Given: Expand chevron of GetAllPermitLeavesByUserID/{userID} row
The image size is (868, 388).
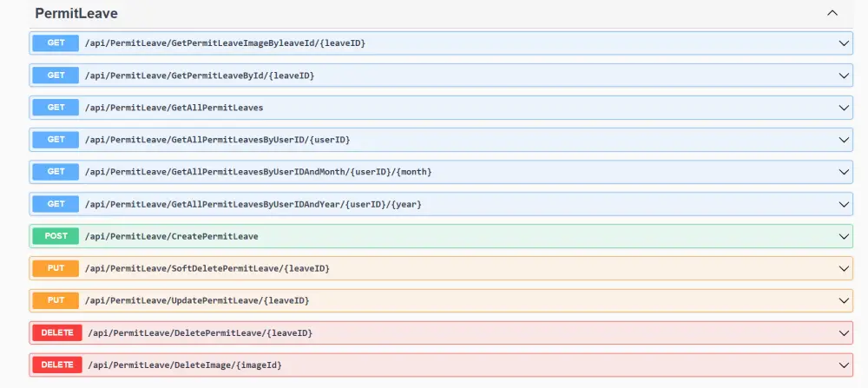Looking at the screenshot, I should [845, 140].
